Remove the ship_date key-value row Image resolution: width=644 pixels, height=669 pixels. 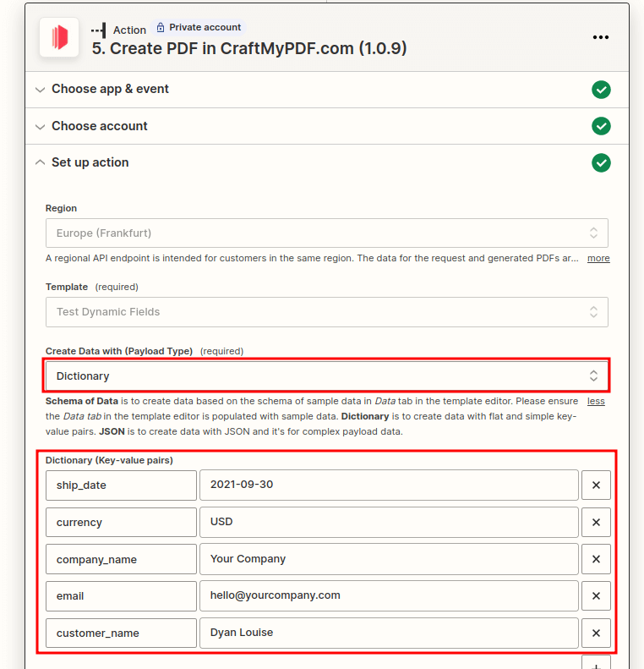(596, 485)
